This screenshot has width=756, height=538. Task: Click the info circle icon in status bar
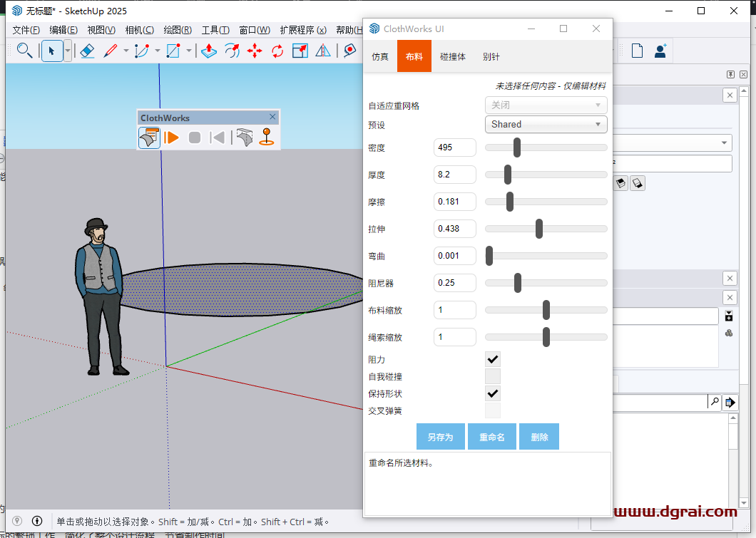[37, 521]
